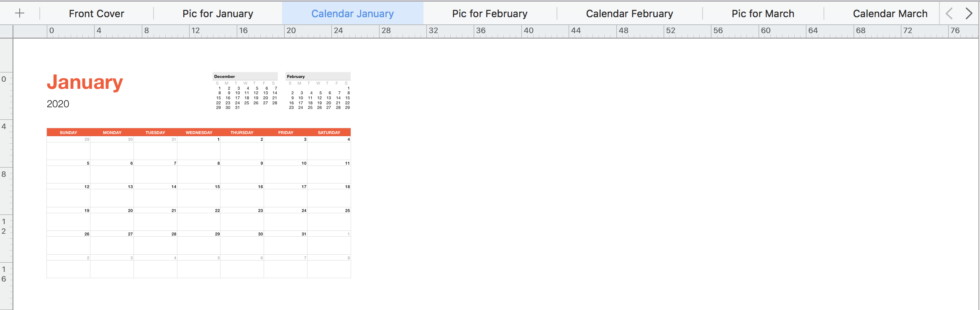Open the Front Cover sheet tab
This screenshot has width=980, height=310.
(96, 14)
